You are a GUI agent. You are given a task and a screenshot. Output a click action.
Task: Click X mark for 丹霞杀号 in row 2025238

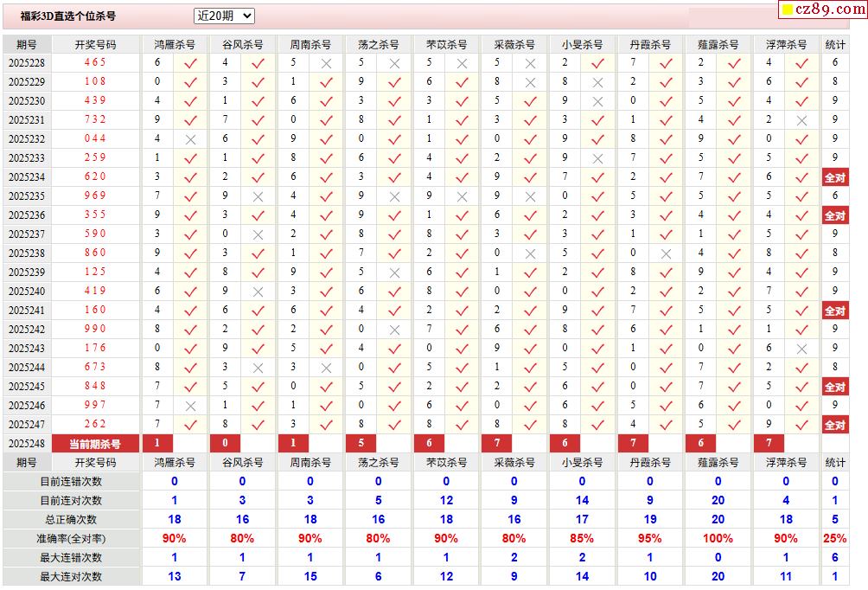[x=666, y=253]
